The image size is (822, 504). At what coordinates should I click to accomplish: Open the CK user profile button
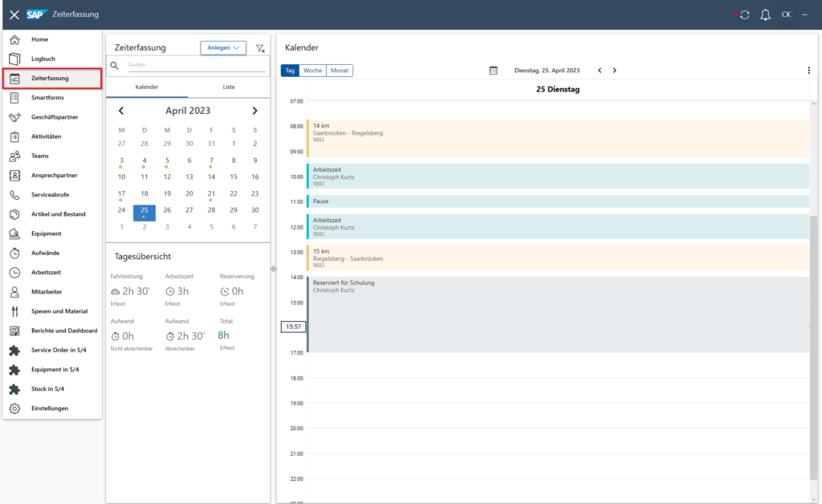[x=787, y=14]
